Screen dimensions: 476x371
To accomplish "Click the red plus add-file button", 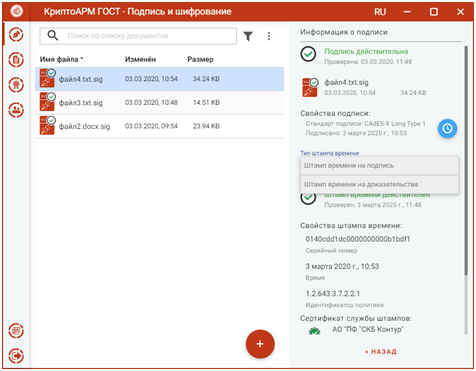I will (260, 344).
